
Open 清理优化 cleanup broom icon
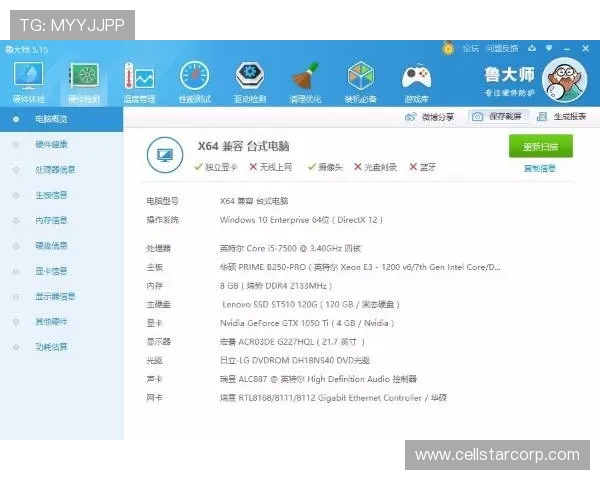coord(305,83)
